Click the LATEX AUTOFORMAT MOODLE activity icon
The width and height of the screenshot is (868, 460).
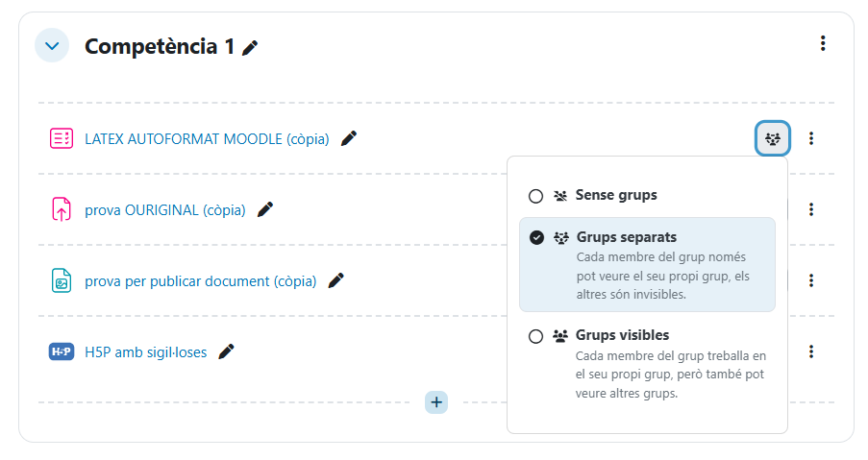(61, 138)
